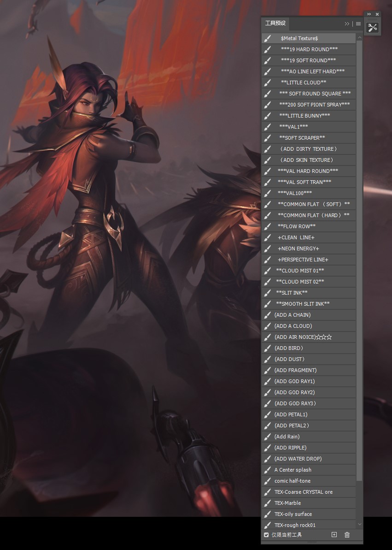Image resolution: width=392 pixels, height=550 pixels.
Task: Select the (ADD FRAGMENT) preset
Action: [309, 370]
